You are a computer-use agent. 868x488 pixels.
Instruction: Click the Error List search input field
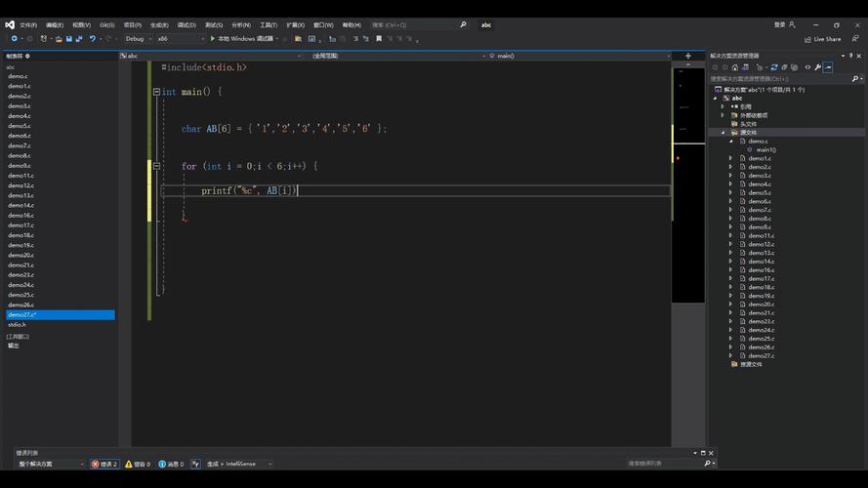pos(664,464)
